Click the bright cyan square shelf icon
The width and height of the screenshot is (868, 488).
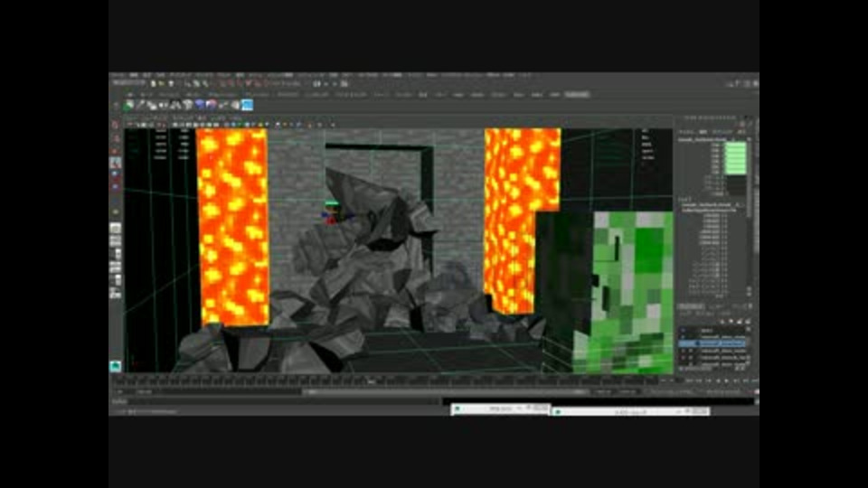coord(248,105)
